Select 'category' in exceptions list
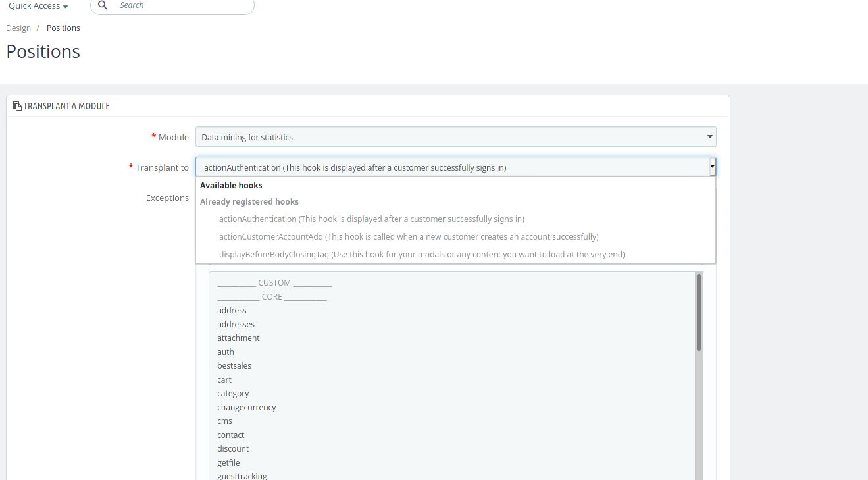 tap(452, 394)
